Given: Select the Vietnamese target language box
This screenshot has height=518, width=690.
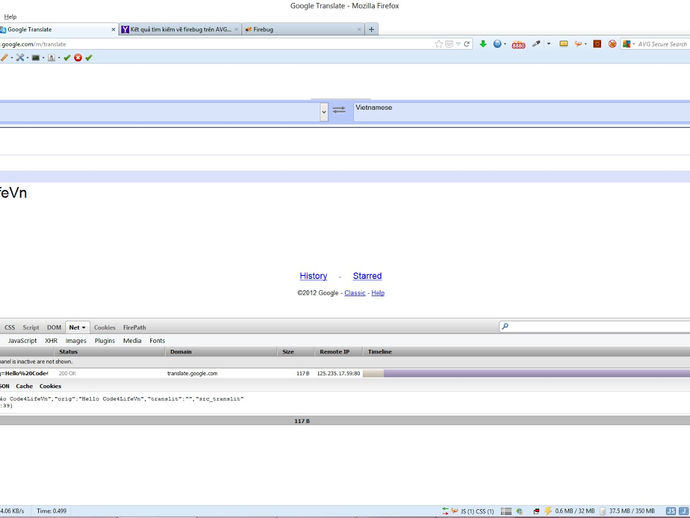Looking at the screenshot, I should pos(521,112).
